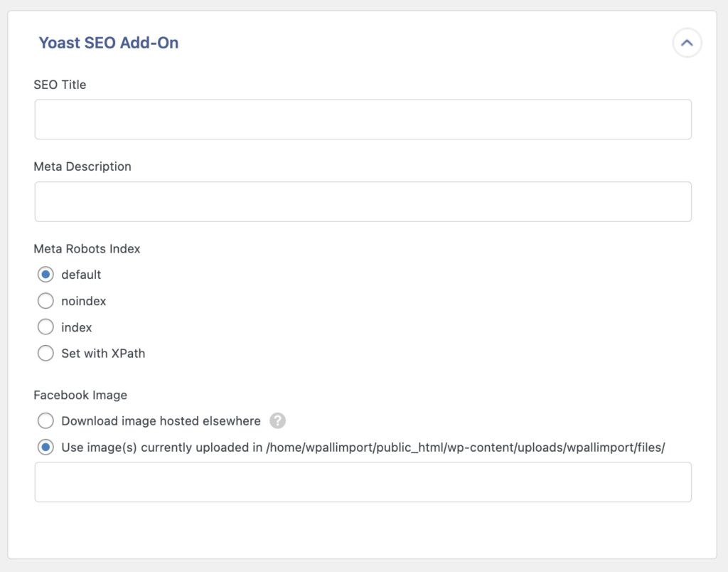Click the Set with XPath label text
Screen dimensions: 728x572
(x=103, y=354)
